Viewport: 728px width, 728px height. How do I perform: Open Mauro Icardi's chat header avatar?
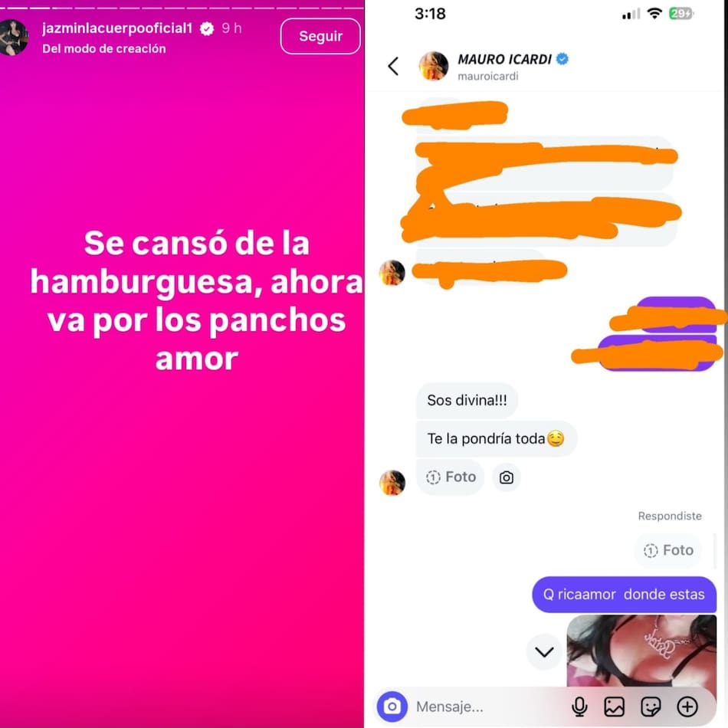(x=434, y=66)
